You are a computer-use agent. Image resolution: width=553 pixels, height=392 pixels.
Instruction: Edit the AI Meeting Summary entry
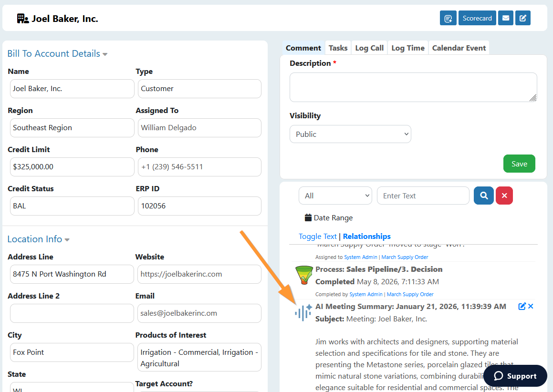[x=522, y=306]
